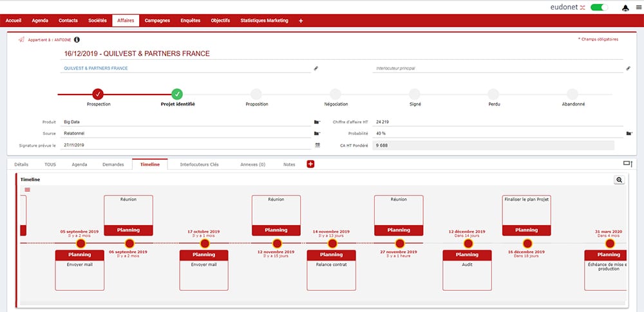This screenshot has height=312, width=644.
Task: Click the record title 16/12/2019 - QUILVEST & PARTNERS FRANCE
Action: click(x=137, y=54)
